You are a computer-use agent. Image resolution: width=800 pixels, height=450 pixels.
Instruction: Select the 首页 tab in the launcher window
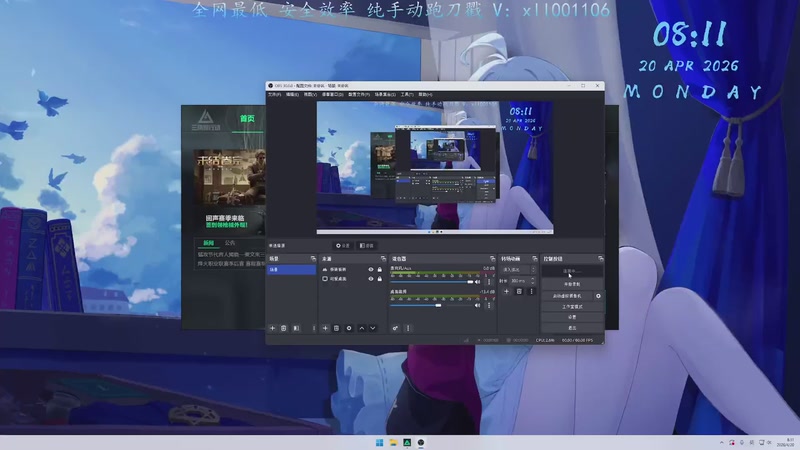click(247, 118)
